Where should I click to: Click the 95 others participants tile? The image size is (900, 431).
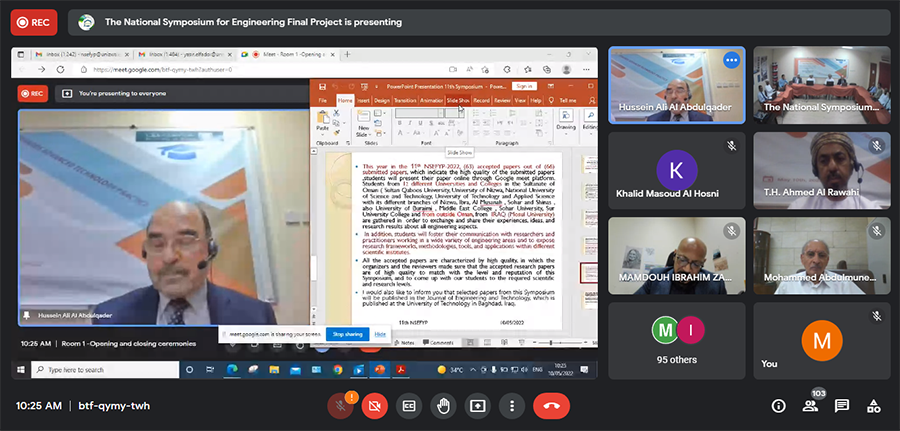676,340
